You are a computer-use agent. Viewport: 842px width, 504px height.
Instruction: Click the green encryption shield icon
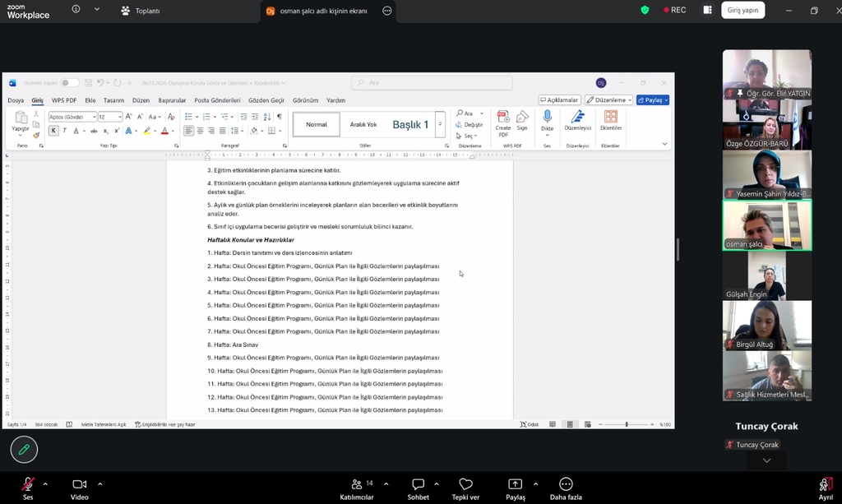tap(645, 10)
